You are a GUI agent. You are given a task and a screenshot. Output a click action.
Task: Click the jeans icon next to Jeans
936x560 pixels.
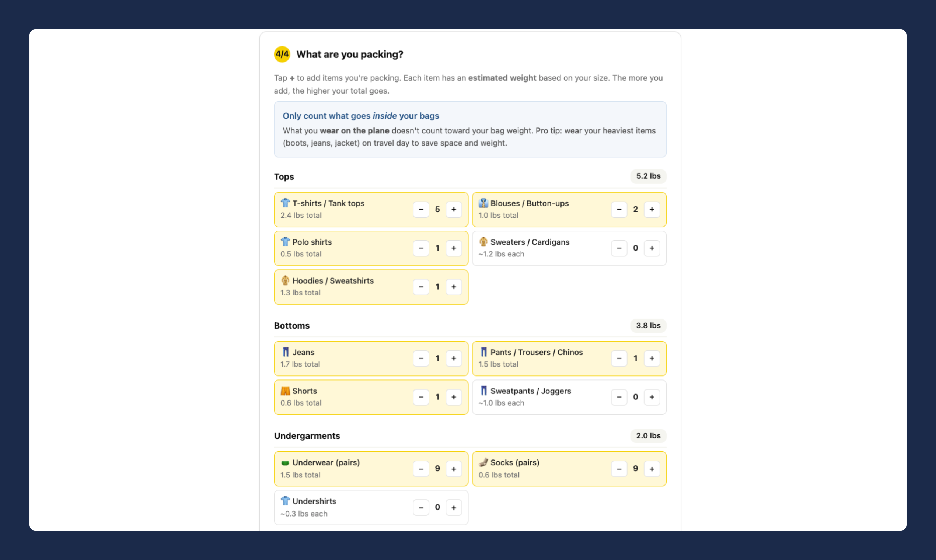tap(285, 352)
